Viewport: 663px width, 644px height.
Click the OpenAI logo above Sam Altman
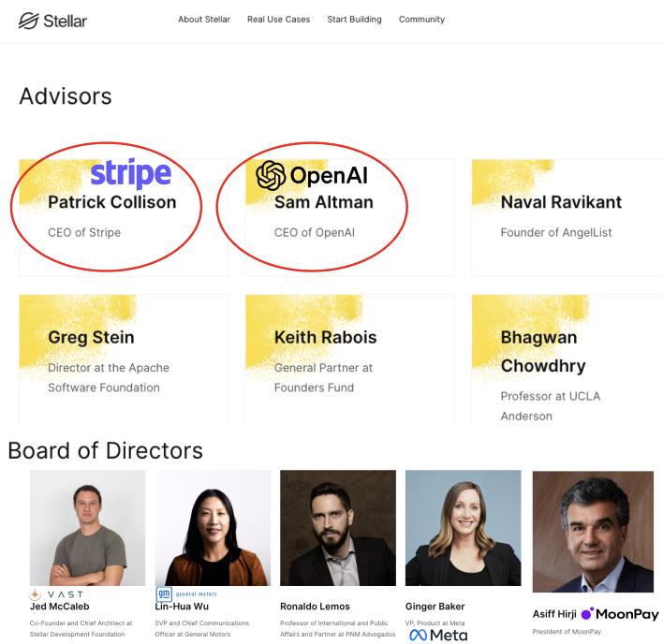click(312, 175)
